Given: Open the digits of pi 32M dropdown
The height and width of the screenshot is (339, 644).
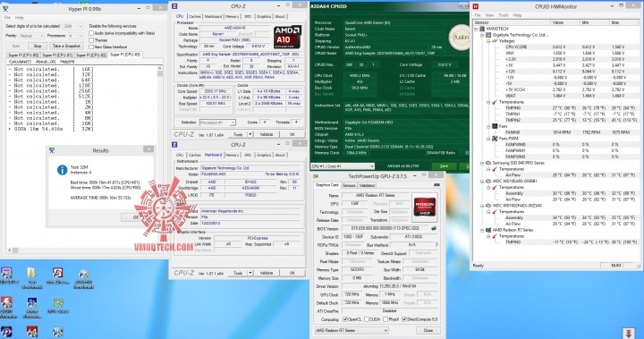Looking at the screenshot, I should 73,26.
